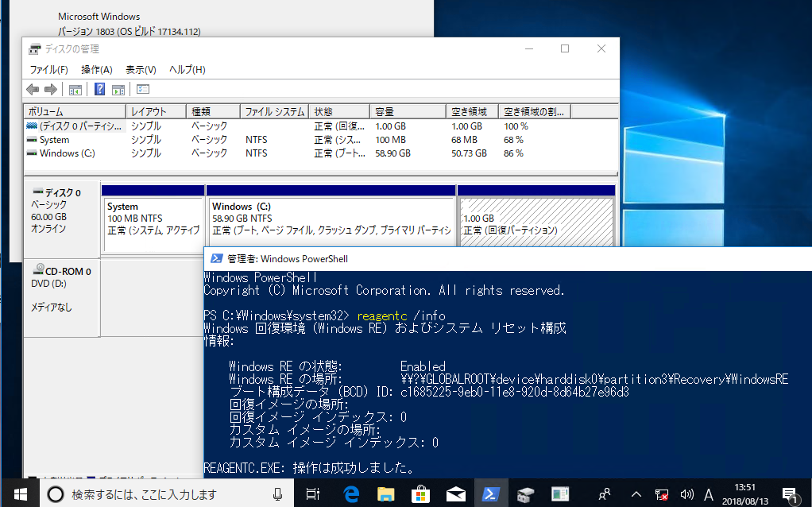Show hidden tray icons with the chevron
Image resolution: width=812 pixels, height=507 pixels.
point(636,494)
